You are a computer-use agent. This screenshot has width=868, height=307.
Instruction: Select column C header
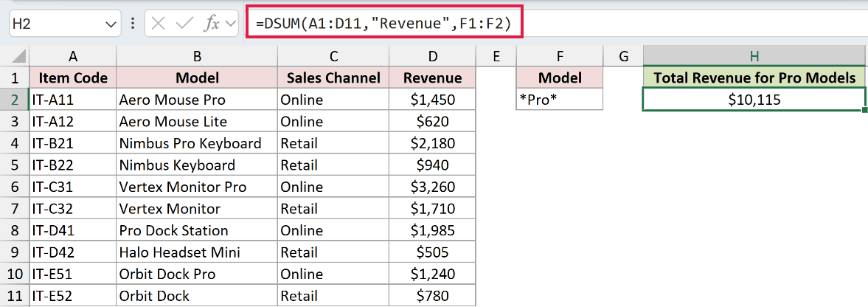[x=333, y=56]
